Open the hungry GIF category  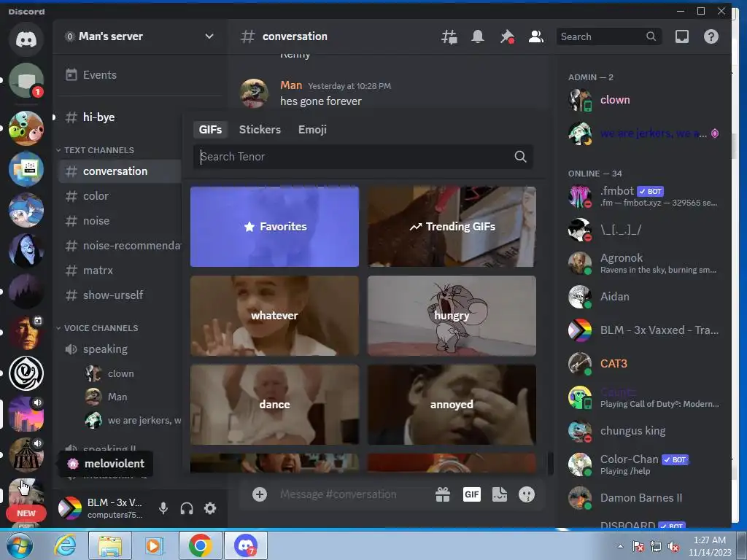point(452,315)
